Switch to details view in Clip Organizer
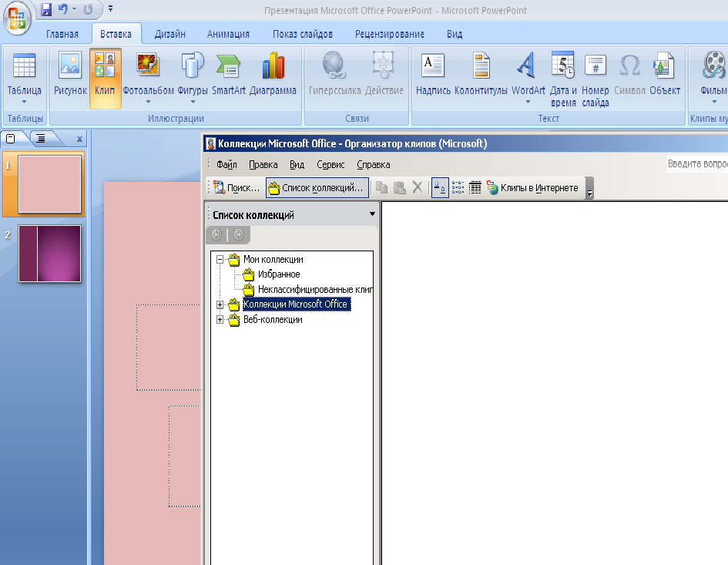Image resolution: width=728 pixels, height=565 pixels. (x=475, y=188)
